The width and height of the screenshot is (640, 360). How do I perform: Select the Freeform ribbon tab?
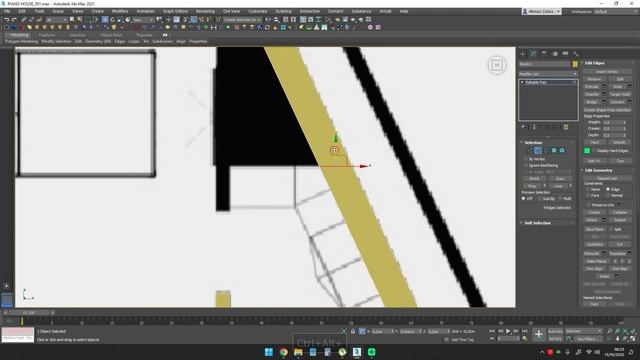tap(47, 35)
